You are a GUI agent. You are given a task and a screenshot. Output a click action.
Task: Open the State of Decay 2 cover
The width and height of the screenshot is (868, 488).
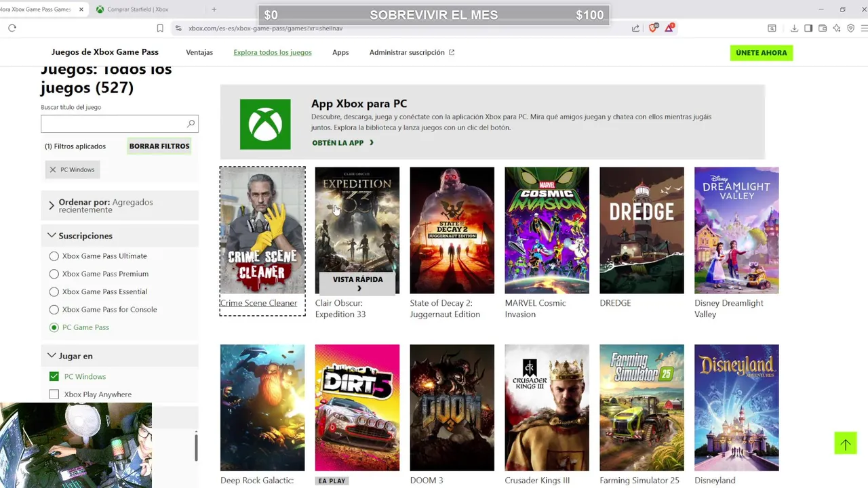click(x=452, y=230)
